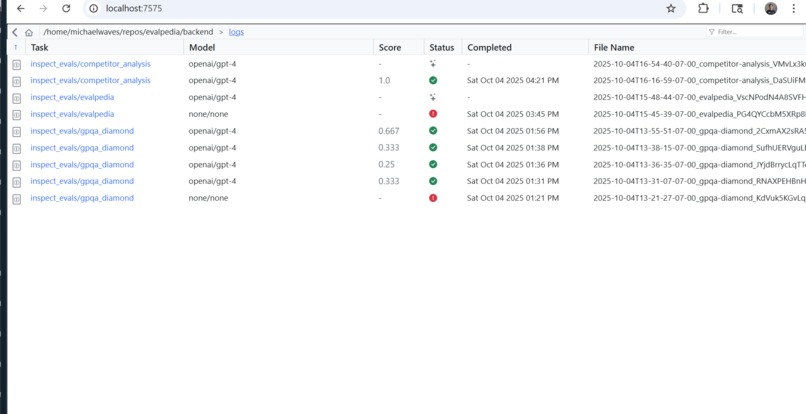Open the browser three-dot menu
The width and height of the screenshot is (806, 414).
(x=794, y=9)
